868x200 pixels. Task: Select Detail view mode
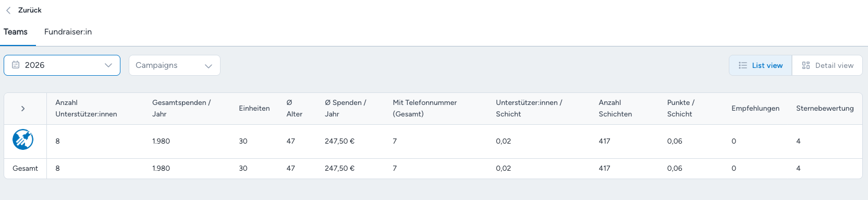pyautogui.click(x=827, y=66)
